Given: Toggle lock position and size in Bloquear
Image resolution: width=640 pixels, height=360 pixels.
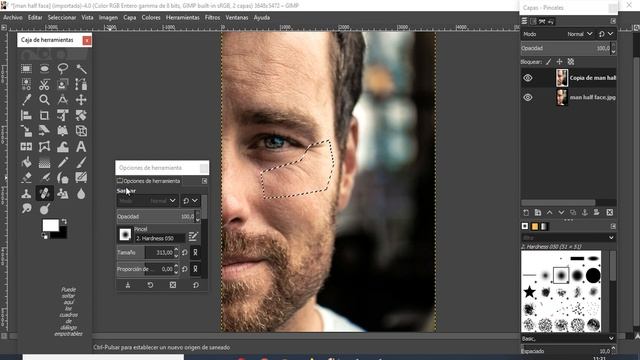Looking at the screenshot, I should click(x=559, y=62).
